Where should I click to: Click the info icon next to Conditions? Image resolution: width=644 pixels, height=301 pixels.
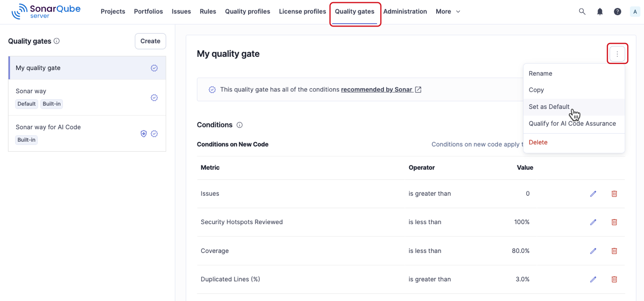point(239,125)
